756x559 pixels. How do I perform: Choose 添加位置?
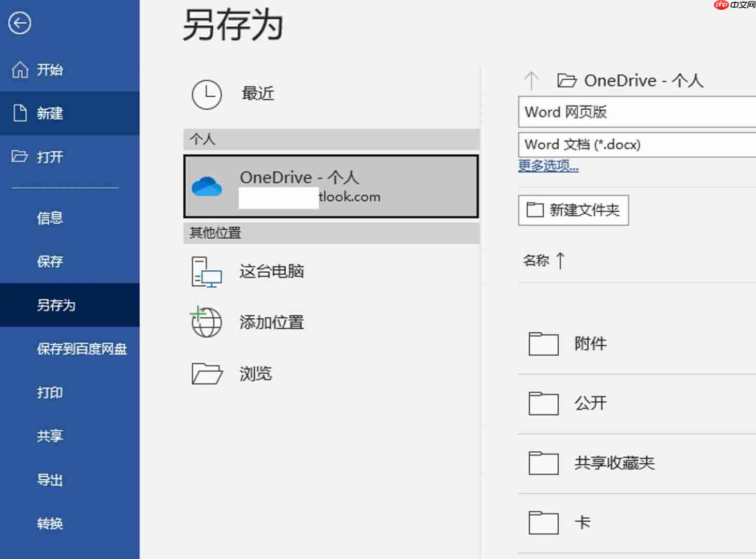pos(331,322)
